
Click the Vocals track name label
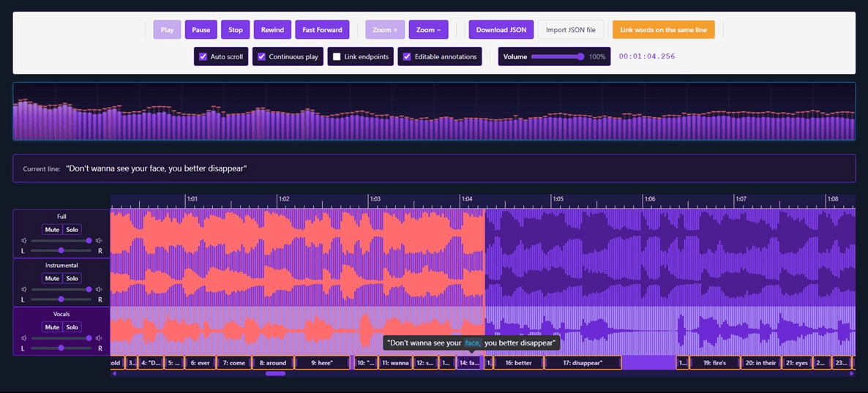pos(61,315)
